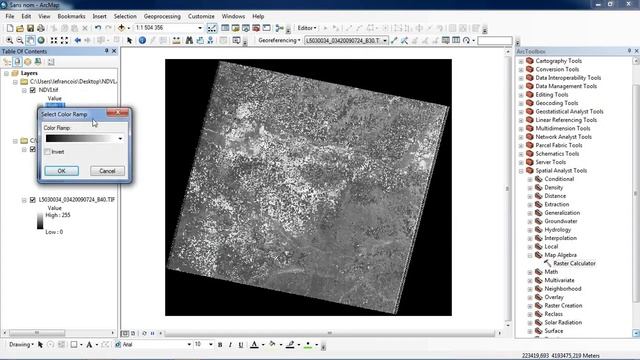The width and height of the screenshot is (640, 360).
Task: Open the Bookmarks menu
Action: pyautogui.click(x=71, y=16)
